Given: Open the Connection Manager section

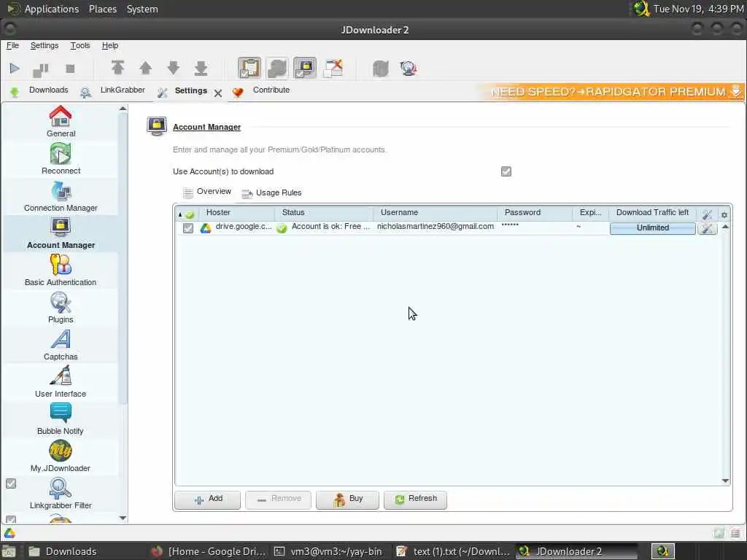Looking at the screenshot, I should (x=61, y=196).
